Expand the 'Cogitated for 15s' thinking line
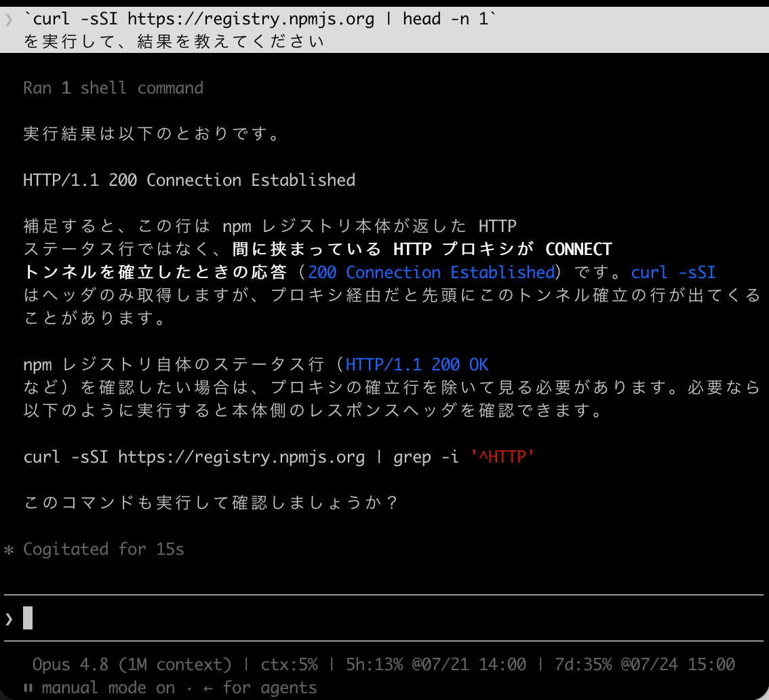This screenshot has width=769, height=700. click(x=104, y=549)
